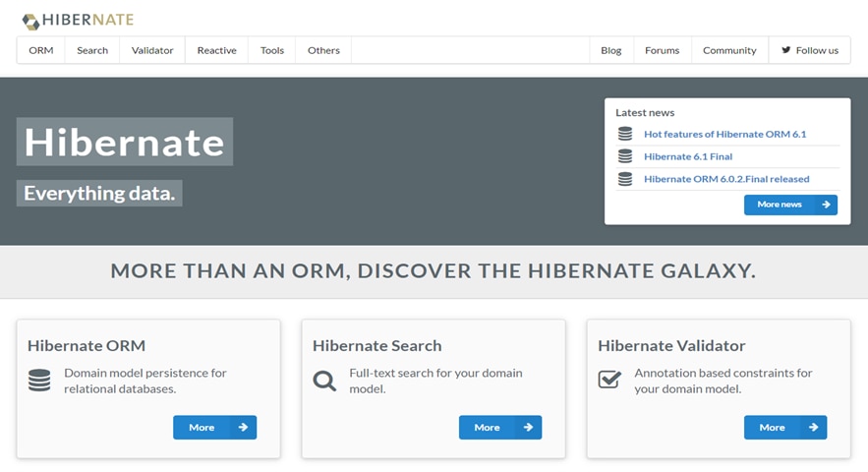Open Hibernate 6.1 Final news link
The image size is (868, 472).
click(688, 156)
